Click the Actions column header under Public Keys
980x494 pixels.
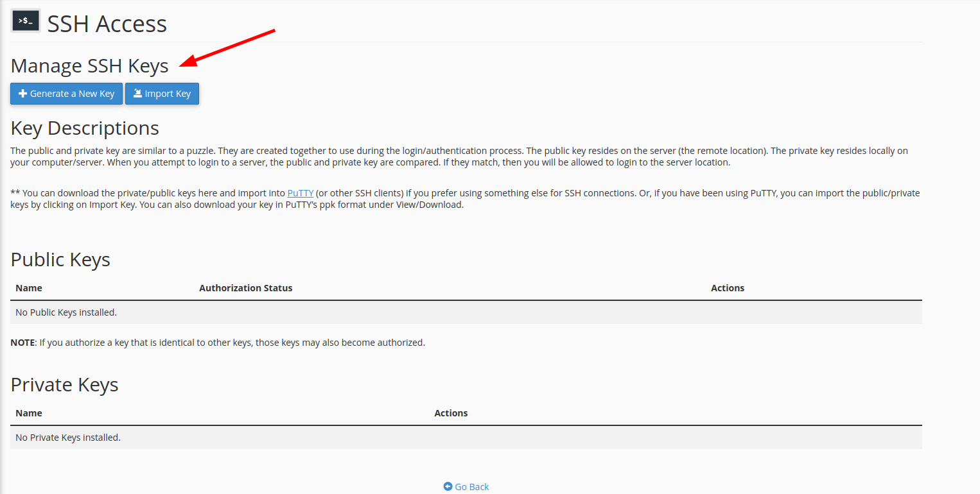pos(728,288)
